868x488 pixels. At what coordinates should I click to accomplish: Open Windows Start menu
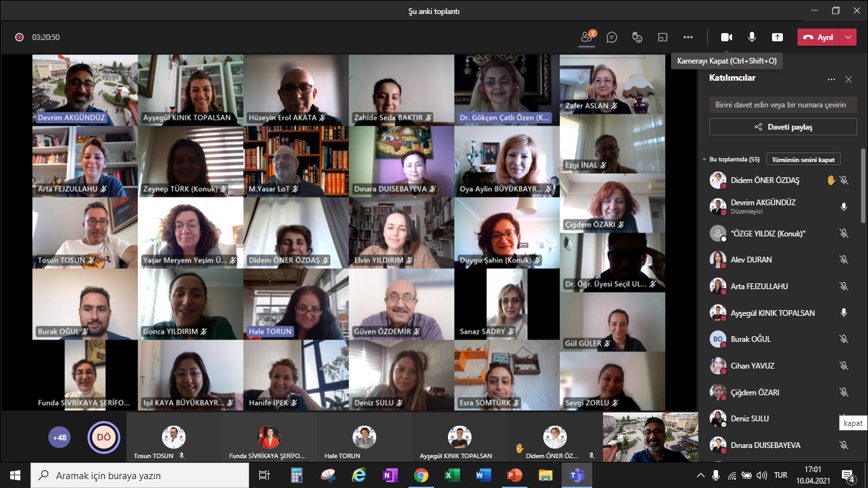[15, 475]
